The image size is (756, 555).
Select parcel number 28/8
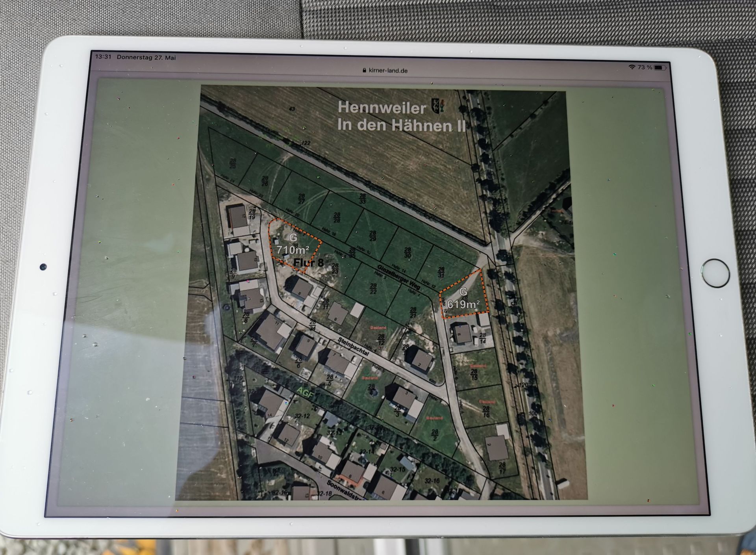tap(246, 317)
